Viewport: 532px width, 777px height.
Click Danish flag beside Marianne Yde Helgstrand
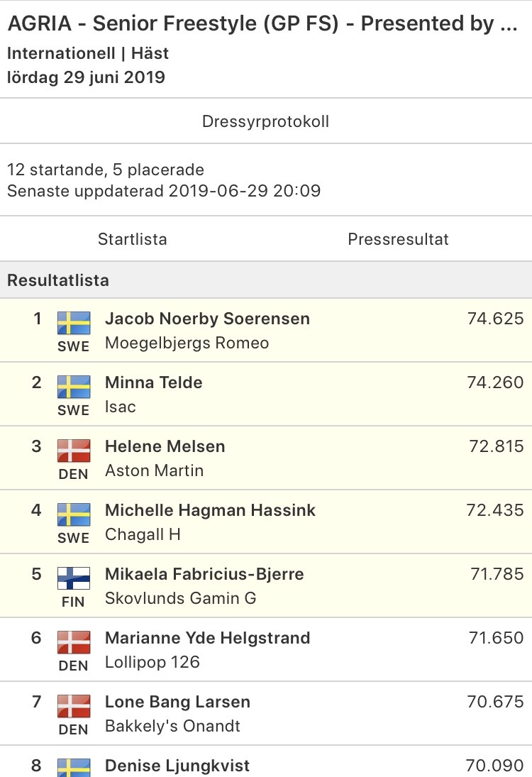click(74, 642)
